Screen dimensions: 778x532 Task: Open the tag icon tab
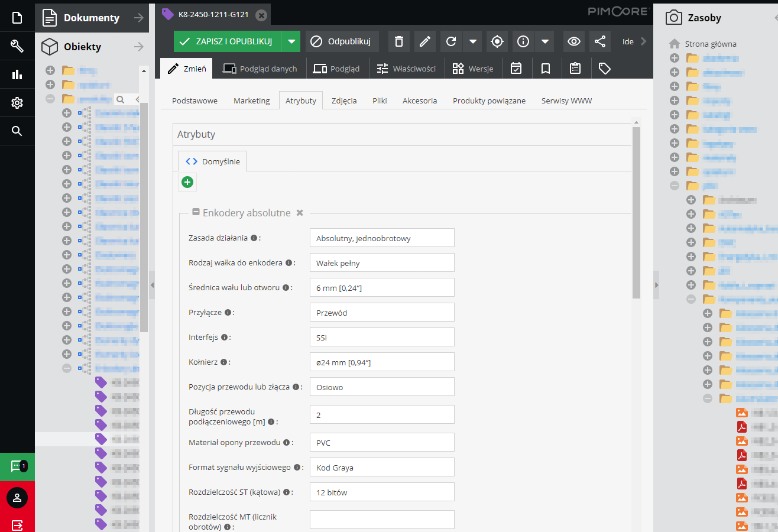pos(604,69)
